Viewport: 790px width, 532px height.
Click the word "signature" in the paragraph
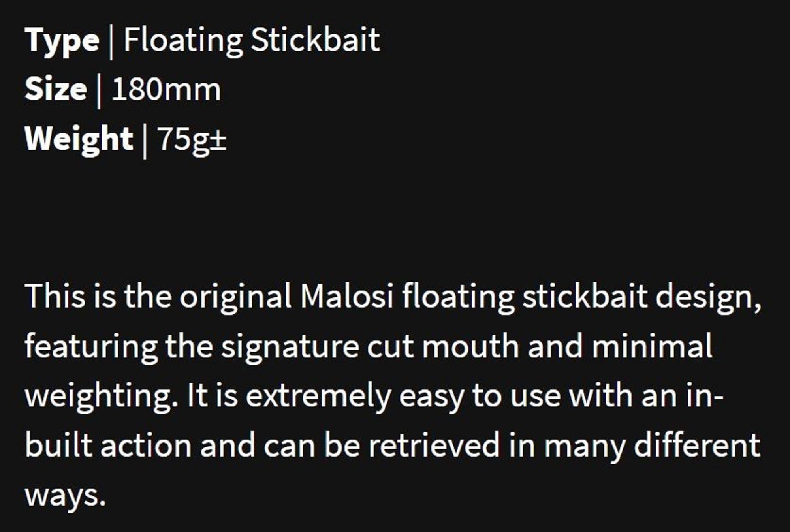[x=290, y=346]
